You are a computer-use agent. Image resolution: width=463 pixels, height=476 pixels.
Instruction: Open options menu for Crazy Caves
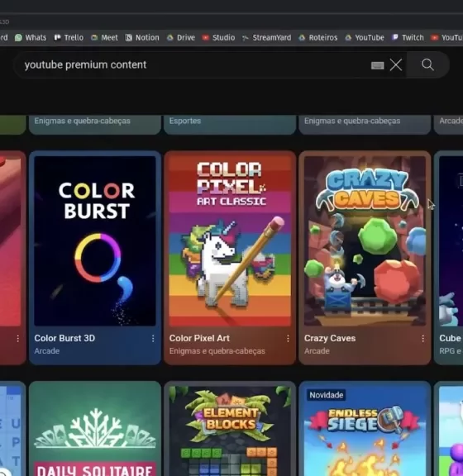click(422, 339)
